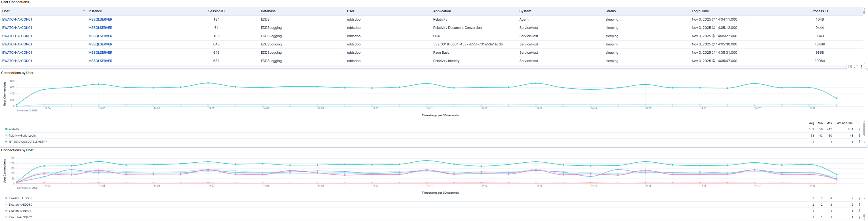The width and height of the screenshot is (868, 221).
Task: Click the EWATCH-A-DG03 legend color dot
Action: pyautogui.click(x=6, y=198)
